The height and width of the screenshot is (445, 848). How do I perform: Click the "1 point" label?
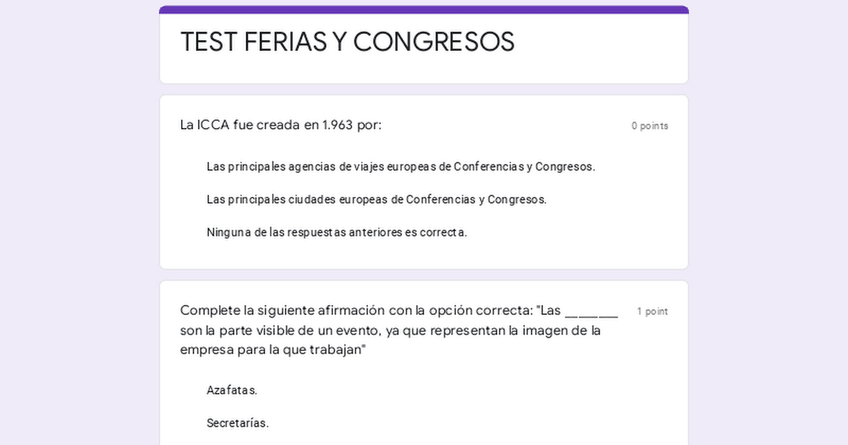click(652, 312)
